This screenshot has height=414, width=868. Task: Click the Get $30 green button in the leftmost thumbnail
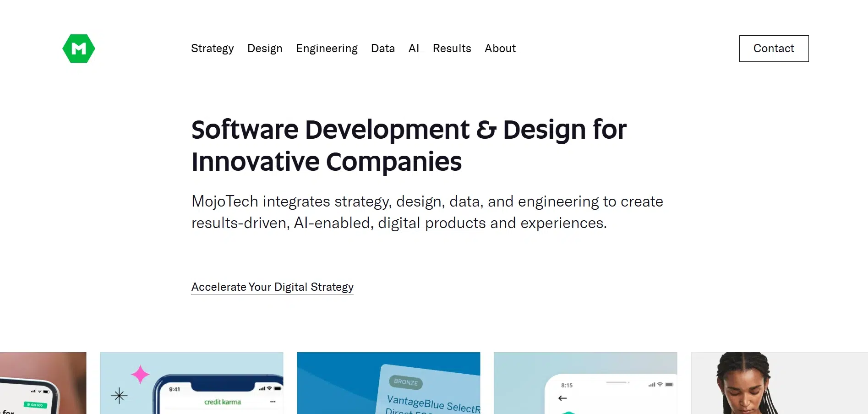(x=35, y=405)
